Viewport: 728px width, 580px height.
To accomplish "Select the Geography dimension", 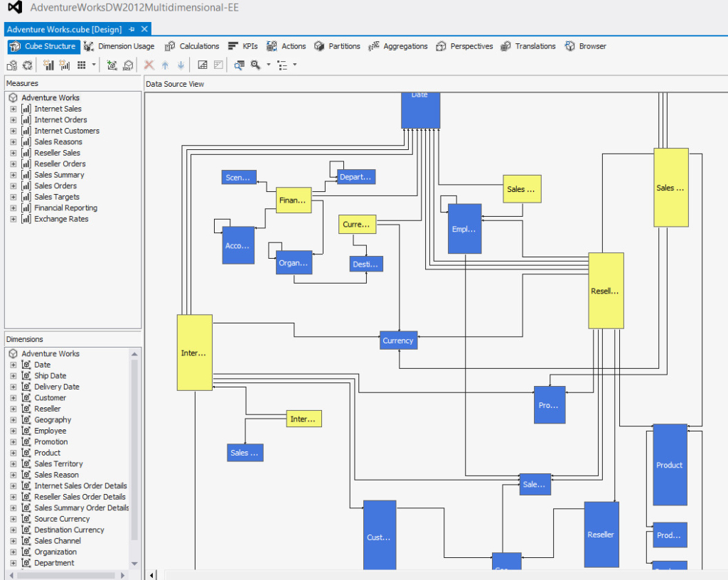I will pos(53,420).
